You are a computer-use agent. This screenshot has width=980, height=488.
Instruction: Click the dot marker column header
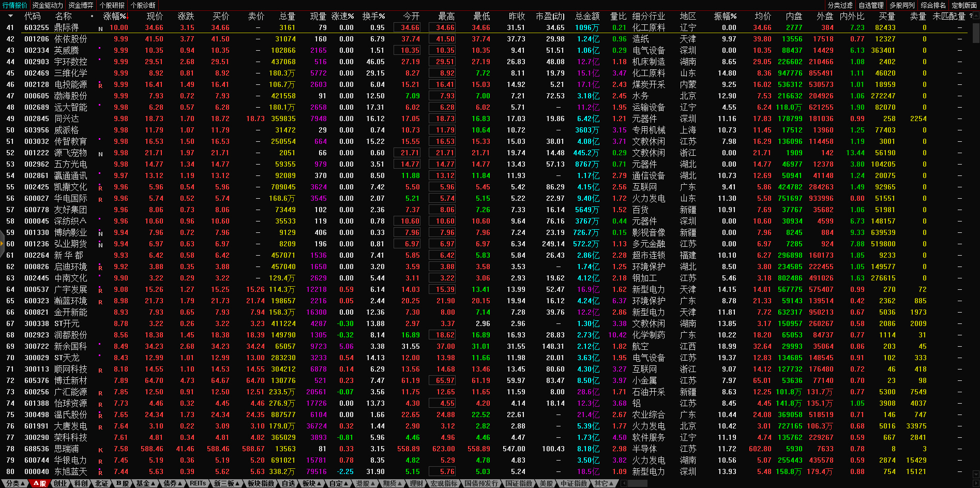click(92, 16)
